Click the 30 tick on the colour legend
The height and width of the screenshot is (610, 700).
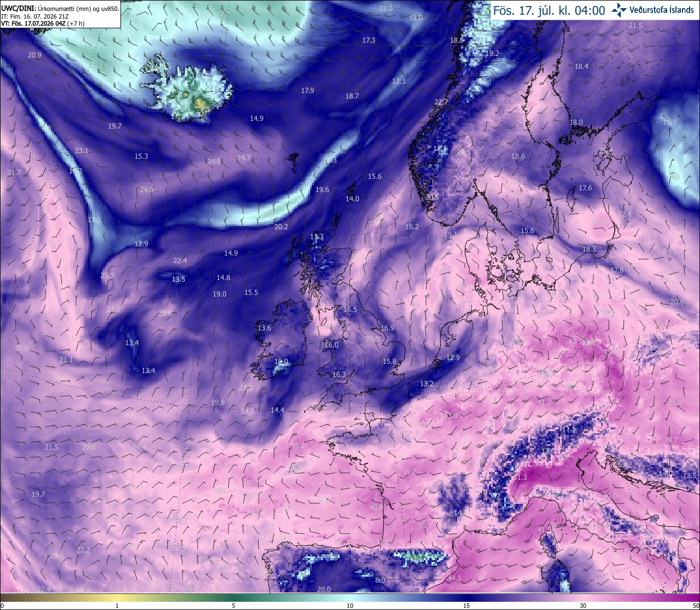pyautogui.click(x=583, y=606)
